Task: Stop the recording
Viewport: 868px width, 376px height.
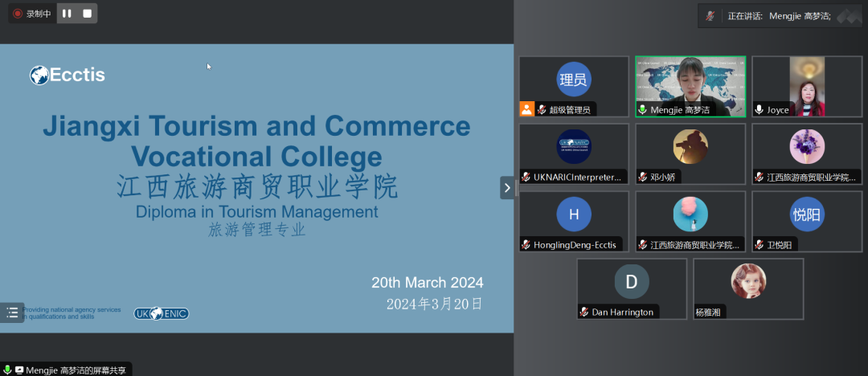Action: pyautogui.click(x=87, y=14)
